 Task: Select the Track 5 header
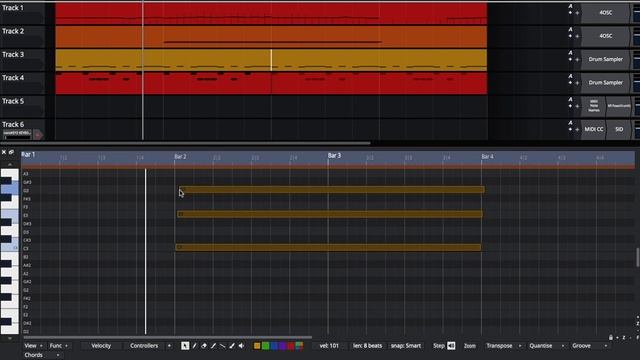(x=22, y=106)
